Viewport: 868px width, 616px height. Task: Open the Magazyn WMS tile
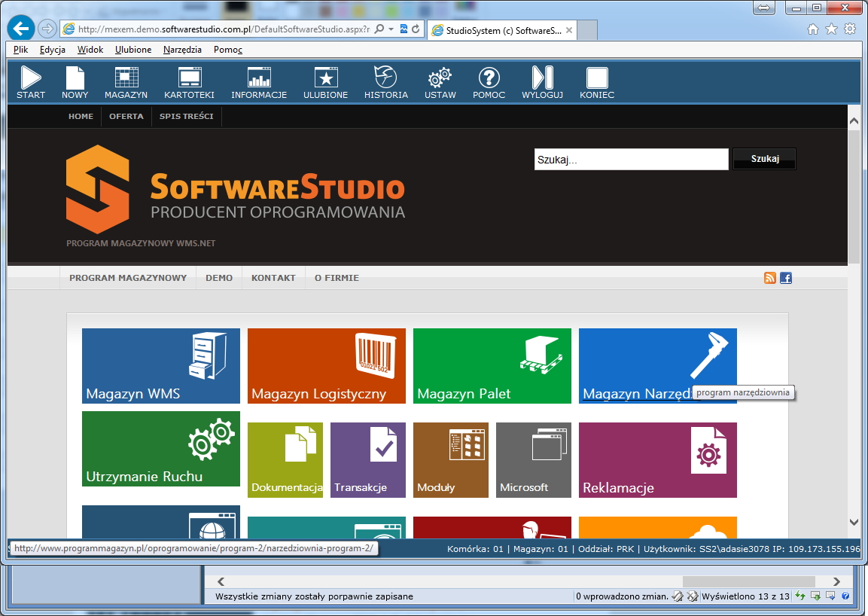pos(161,366)
